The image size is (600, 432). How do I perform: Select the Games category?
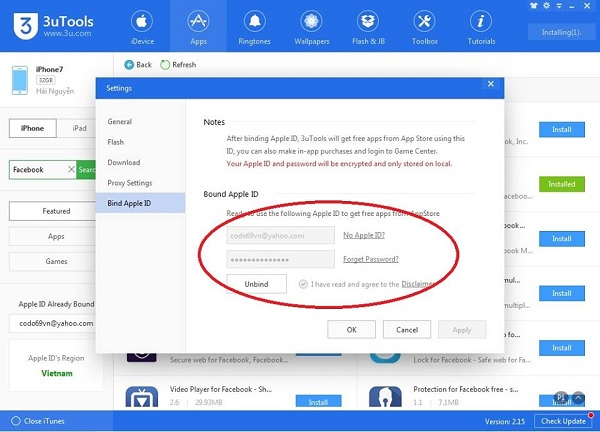52,261
